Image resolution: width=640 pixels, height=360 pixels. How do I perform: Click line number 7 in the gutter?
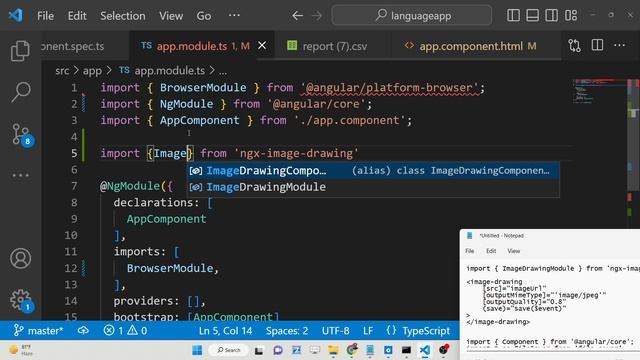click(74, 186)
